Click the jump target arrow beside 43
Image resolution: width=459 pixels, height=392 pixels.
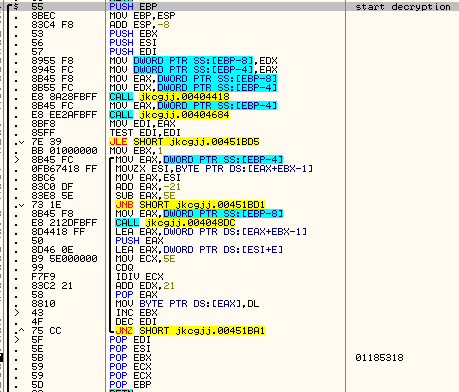17,313
